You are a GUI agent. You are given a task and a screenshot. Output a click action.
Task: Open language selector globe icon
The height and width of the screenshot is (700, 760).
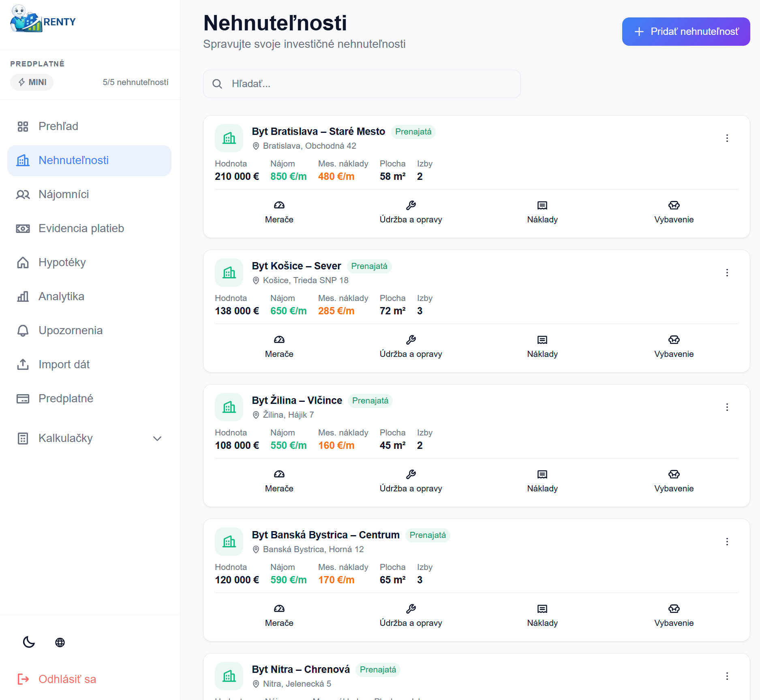tap(60, 642)
